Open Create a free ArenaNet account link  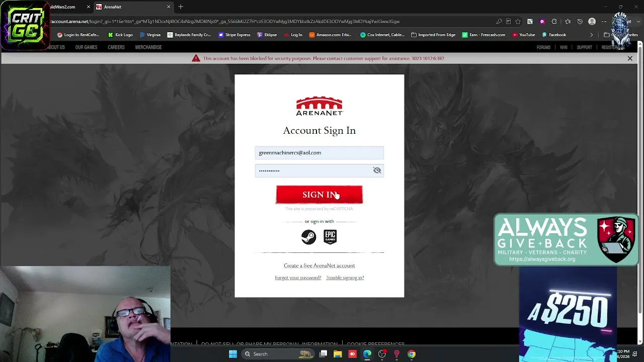[x=319, y=265]
